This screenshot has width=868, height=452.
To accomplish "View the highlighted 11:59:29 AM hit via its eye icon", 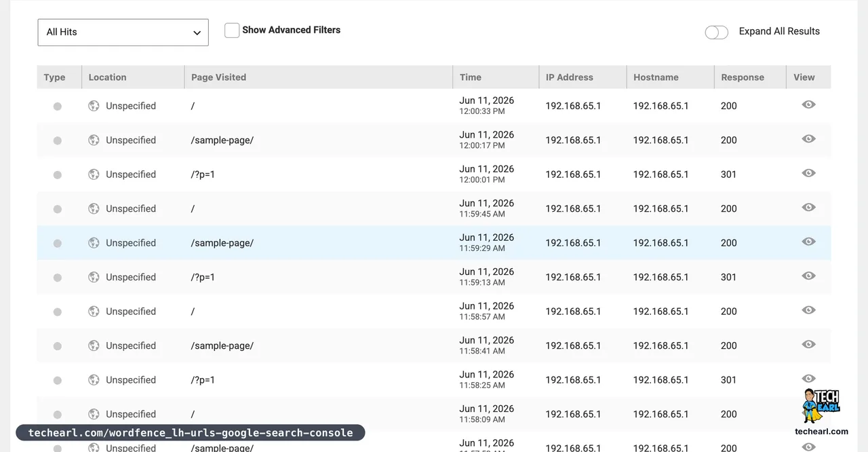I will (x=808, y=242).
